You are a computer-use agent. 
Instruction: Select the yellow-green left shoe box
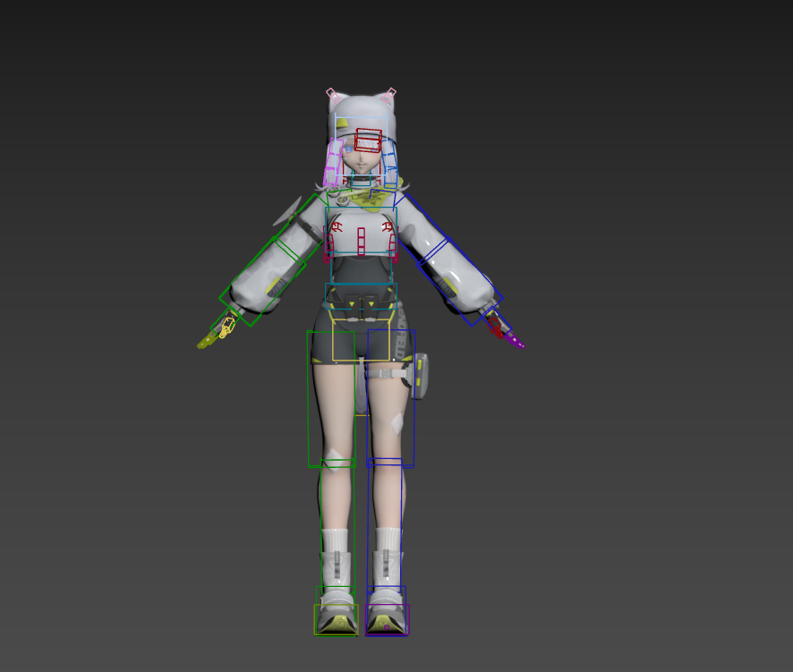coord(336,617)
